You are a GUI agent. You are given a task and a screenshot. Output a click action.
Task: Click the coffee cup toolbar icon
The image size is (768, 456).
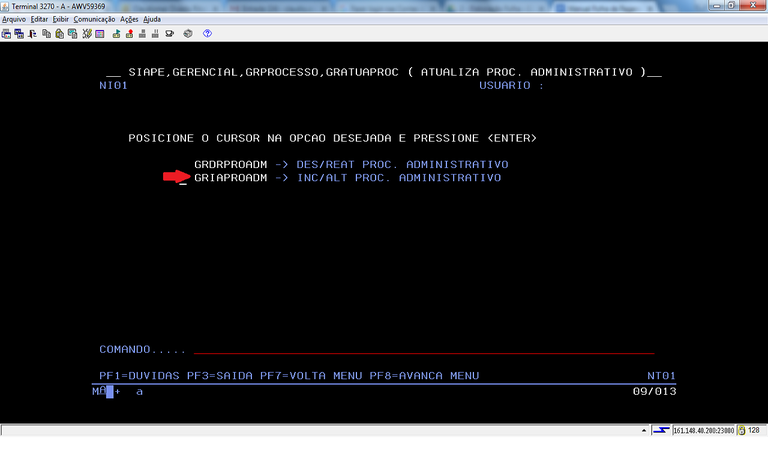(x=169, y=34)
